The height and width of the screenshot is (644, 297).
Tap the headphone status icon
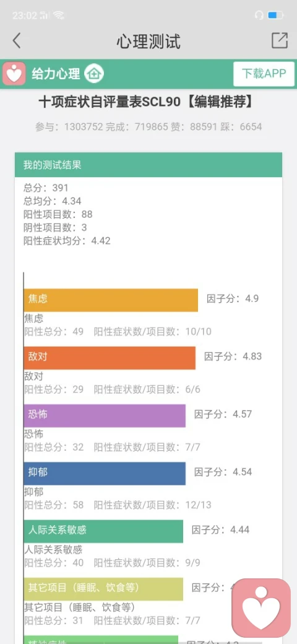coord(259,15)
